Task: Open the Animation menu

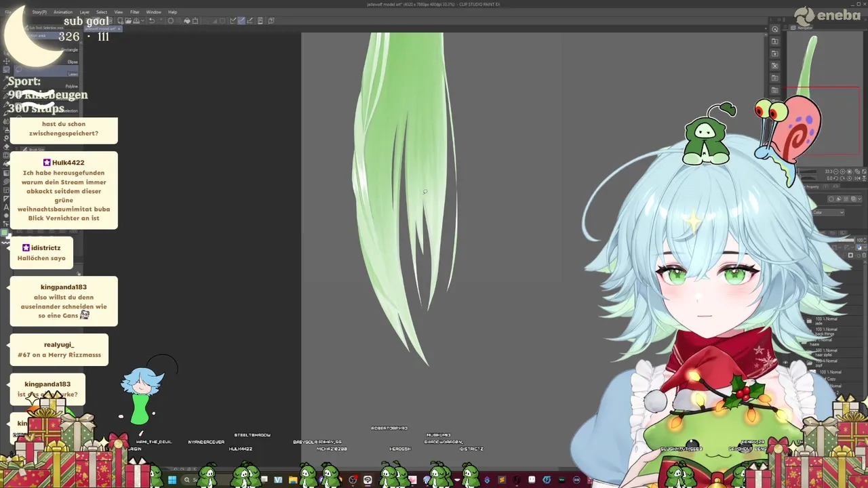Action: click(63, 12)
